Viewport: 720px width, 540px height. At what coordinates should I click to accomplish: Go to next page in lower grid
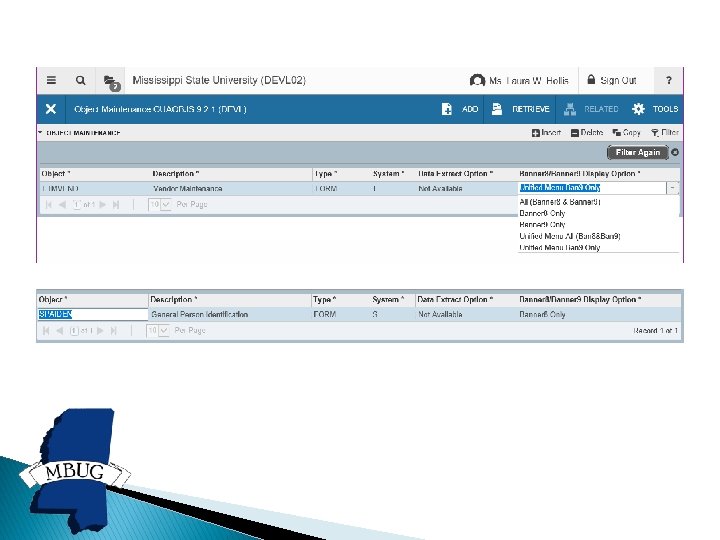(101, 331)
